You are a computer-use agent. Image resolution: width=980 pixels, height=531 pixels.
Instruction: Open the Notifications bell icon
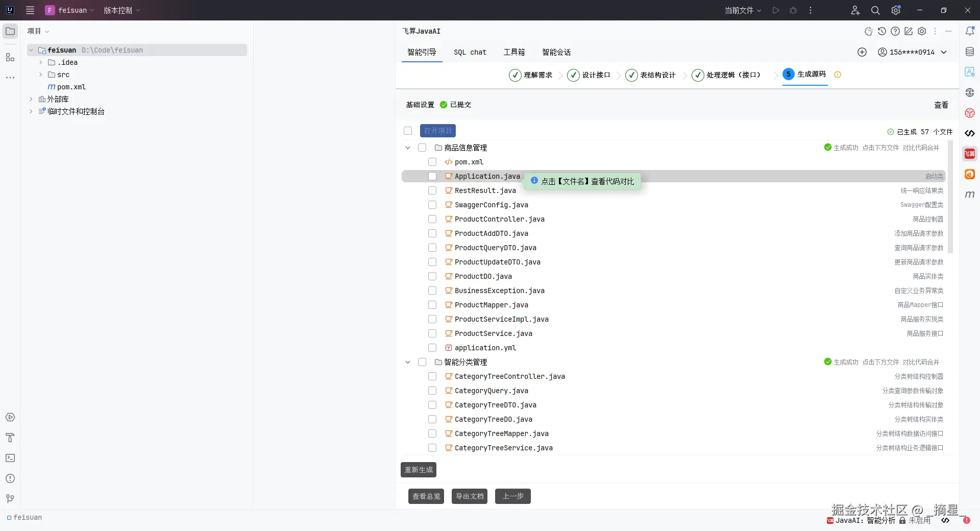tap(970, 31)
